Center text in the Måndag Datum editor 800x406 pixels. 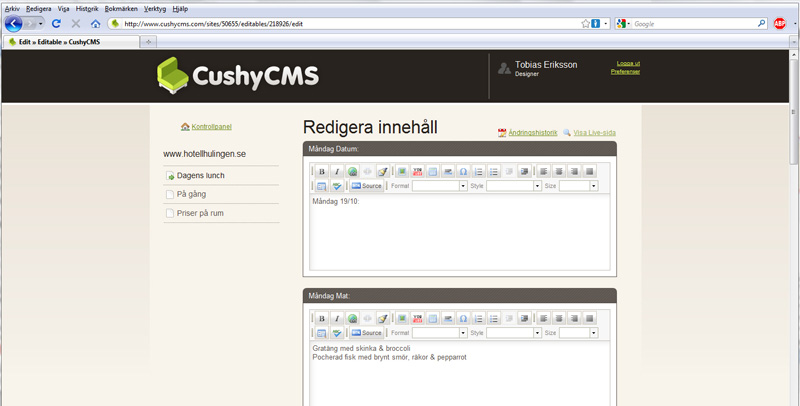point(559,171)
